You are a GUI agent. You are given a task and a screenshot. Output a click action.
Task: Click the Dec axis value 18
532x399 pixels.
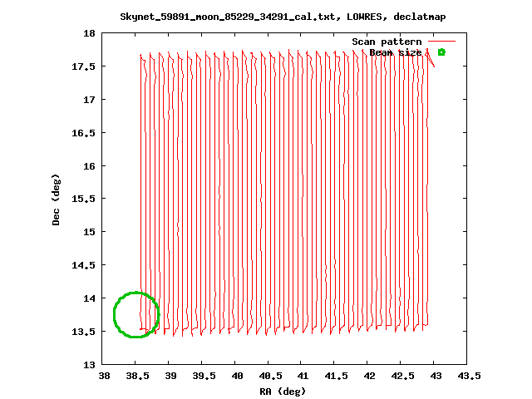point(89,33)
